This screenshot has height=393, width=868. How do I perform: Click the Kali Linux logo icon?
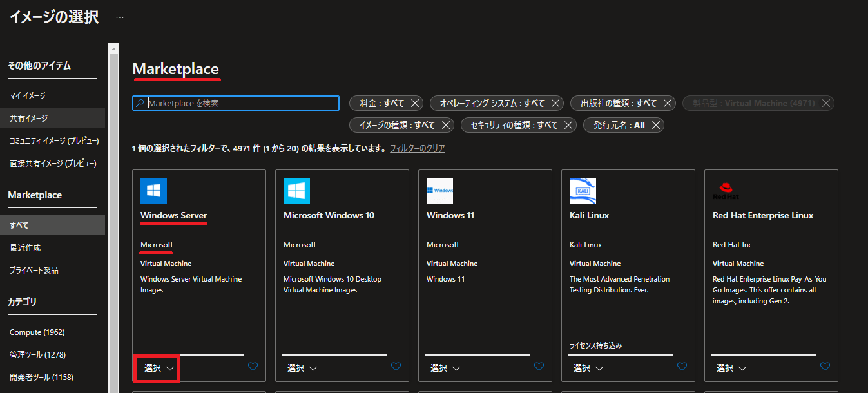[x=583, y=191]
